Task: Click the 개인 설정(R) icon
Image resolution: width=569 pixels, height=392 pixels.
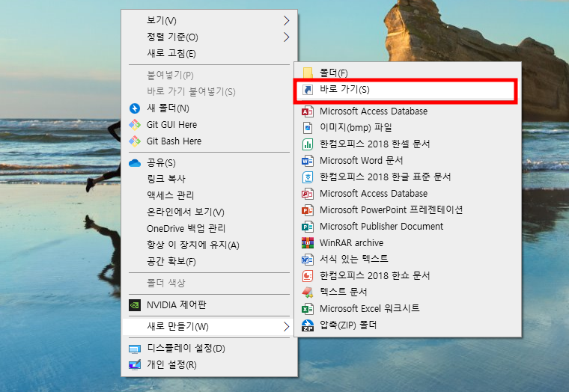Action: click(x=135, y=365)
